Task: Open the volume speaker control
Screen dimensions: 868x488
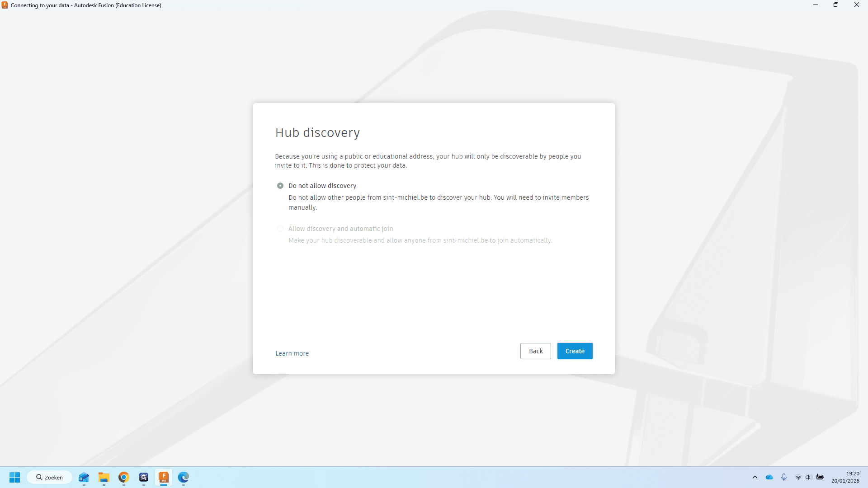Action: (809, 477)
